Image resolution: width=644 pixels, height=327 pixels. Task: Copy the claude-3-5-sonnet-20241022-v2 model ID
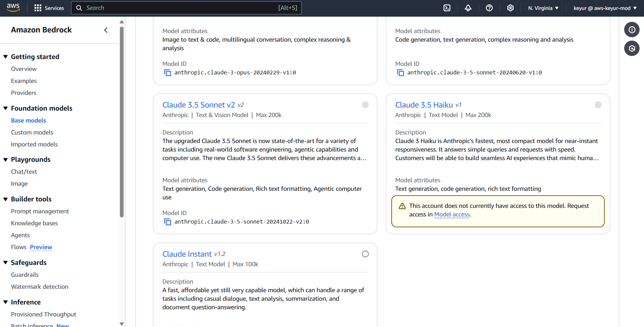(168, 222)
